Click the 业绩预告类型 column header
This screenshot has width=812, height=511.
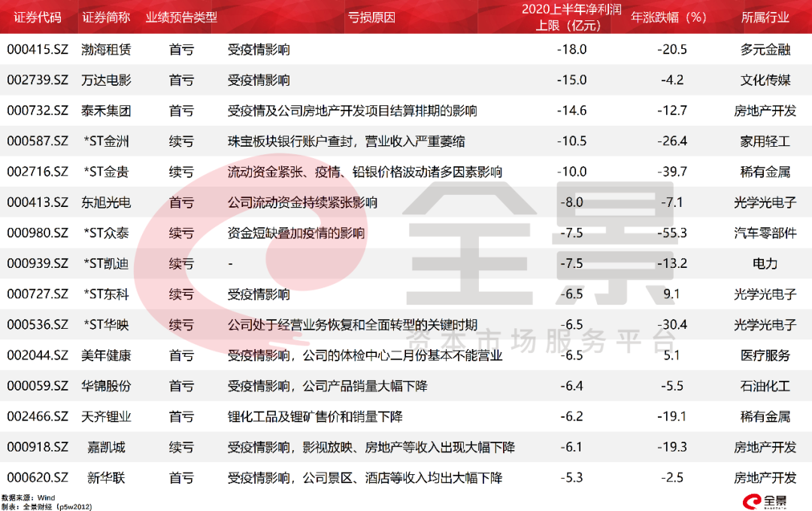[181, 17]
